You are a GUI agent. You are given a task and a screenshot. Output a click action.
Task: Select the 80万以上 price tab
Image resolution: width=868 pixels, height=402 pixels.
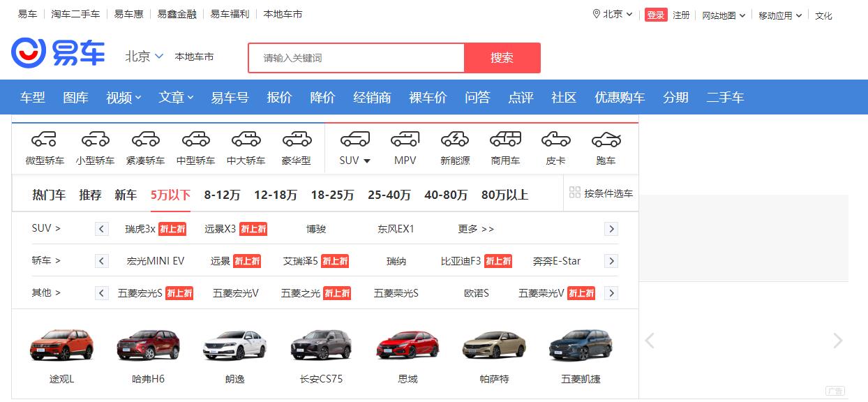504,195
